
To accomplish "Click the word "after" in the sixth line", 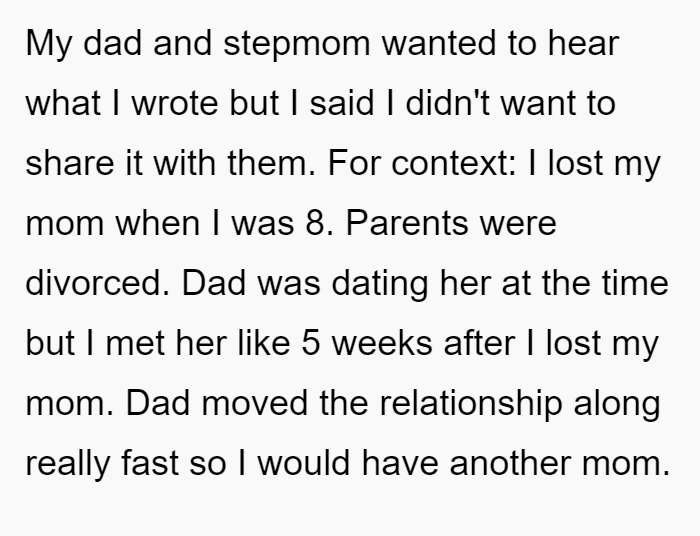I will coord(479,342).
